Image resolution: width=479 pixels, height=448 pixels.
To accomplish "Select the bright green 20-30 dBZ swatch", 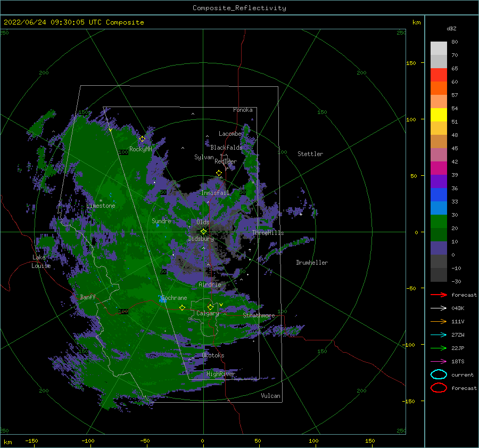I will (x=439, y=221).
